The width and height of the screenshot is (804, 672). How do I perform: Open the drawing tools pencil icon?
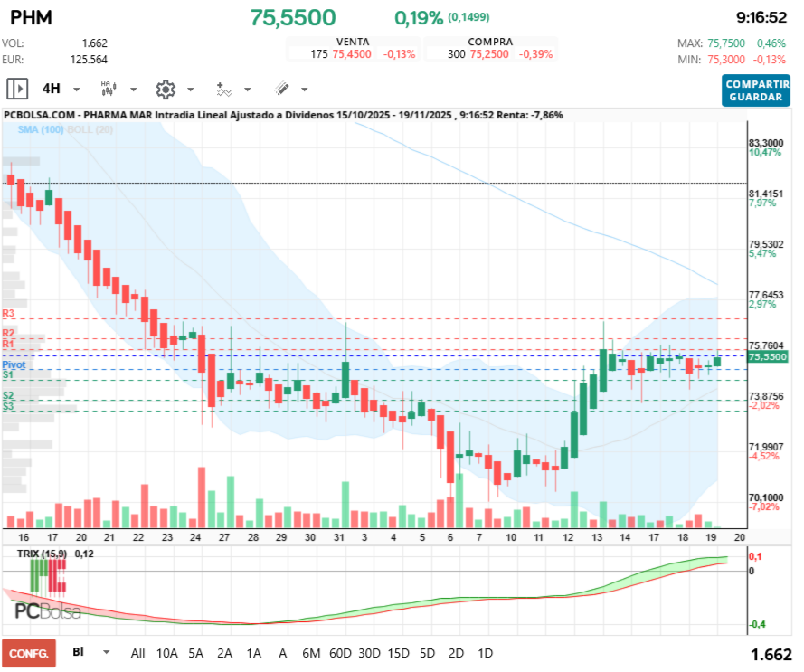280,89
